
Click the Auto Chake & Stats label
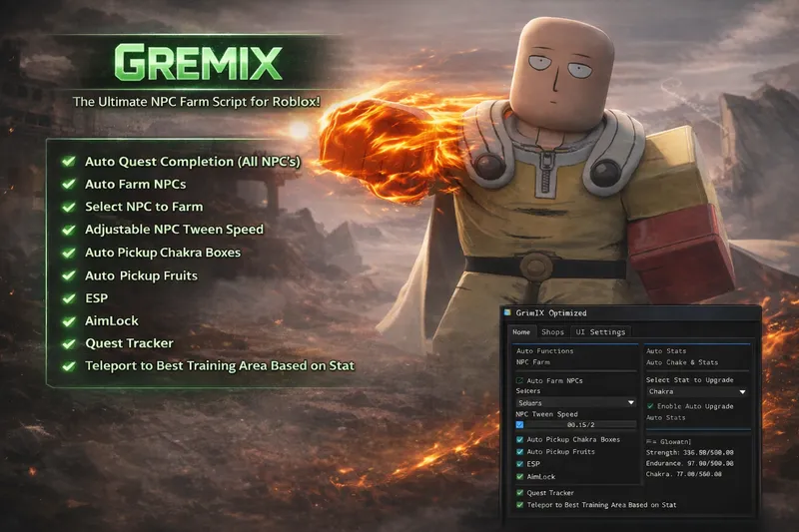tap(682, 362)
